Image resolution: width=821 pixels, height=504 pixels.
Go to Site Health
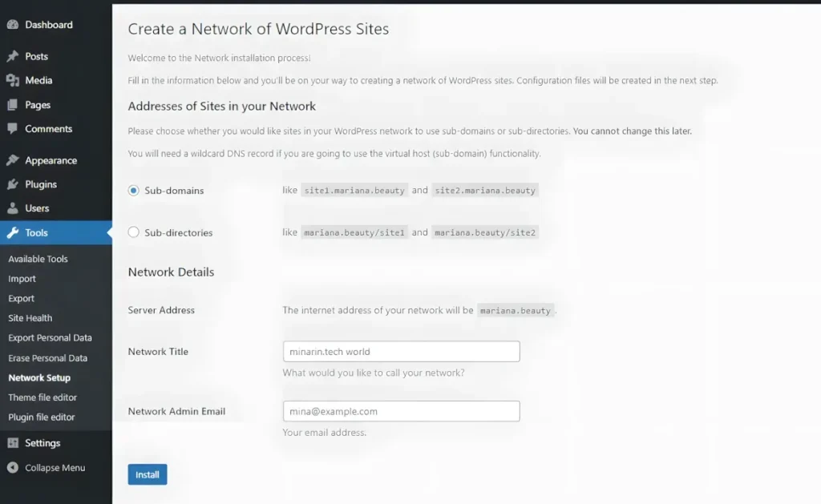(x=29, y=317)
